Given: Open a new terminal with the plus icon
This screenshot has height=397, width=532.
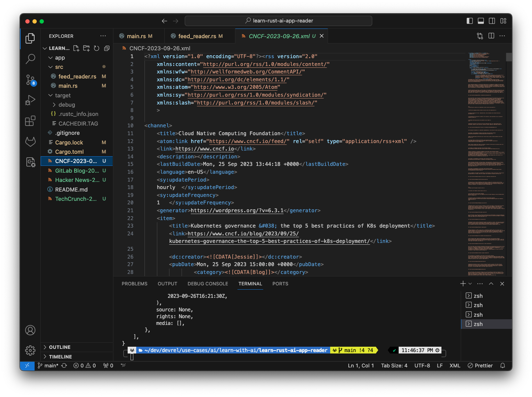Looking at the screenshot, I should 464,284.
